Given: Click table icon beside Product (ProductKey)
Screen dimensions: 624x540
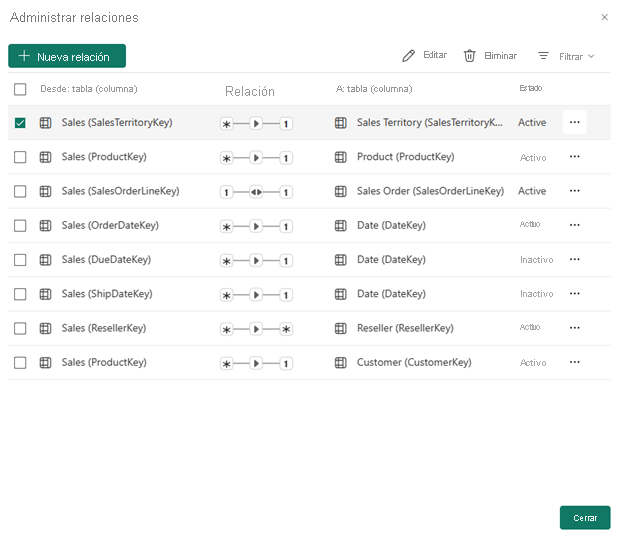Looking at the screenshot, I should (x=341, y=157).
